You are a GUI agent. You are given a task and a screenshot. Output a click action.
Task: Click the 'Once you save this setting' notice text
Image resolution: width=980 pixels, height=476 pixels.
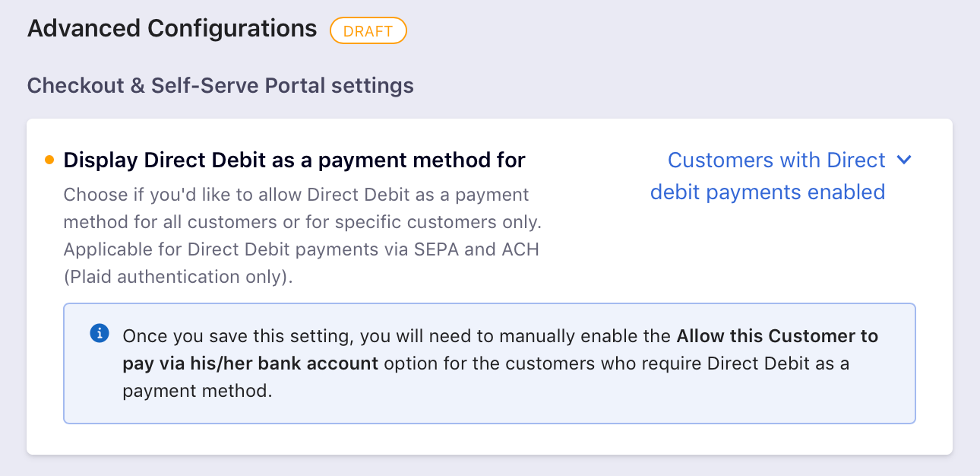pyautogui.click(x=239, y=336)
